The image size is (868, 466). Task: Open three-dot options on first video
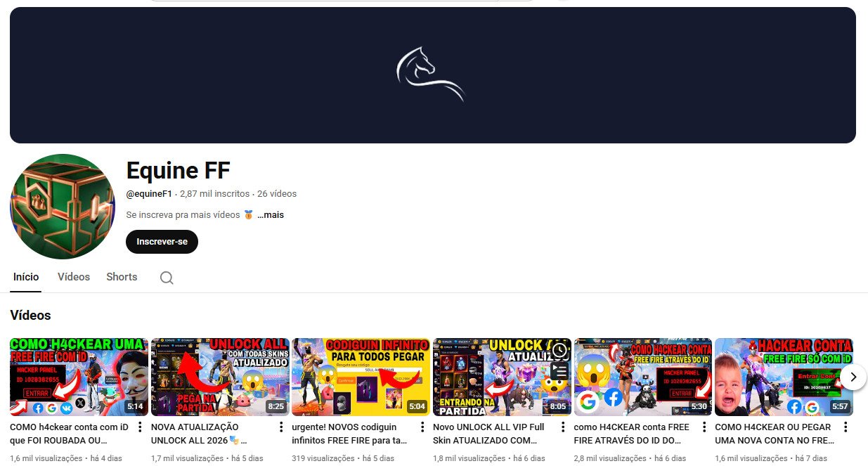(138, 426)
